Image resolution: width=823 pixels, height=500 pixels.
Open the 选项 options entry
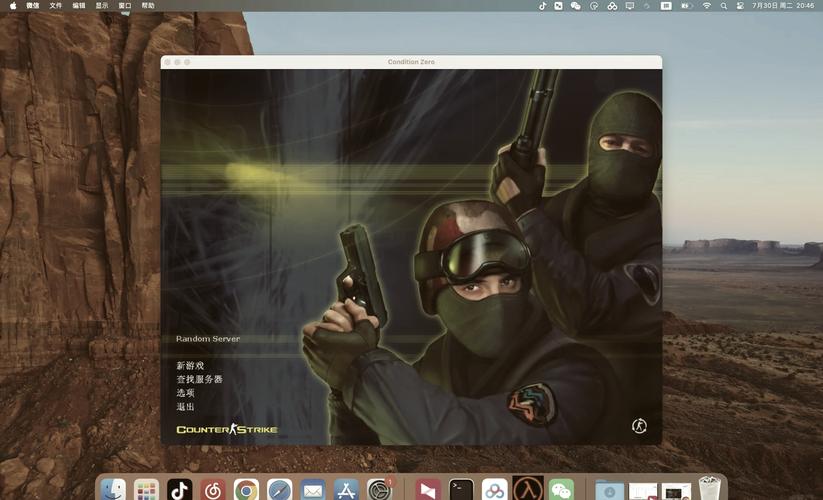coord(186,393)
